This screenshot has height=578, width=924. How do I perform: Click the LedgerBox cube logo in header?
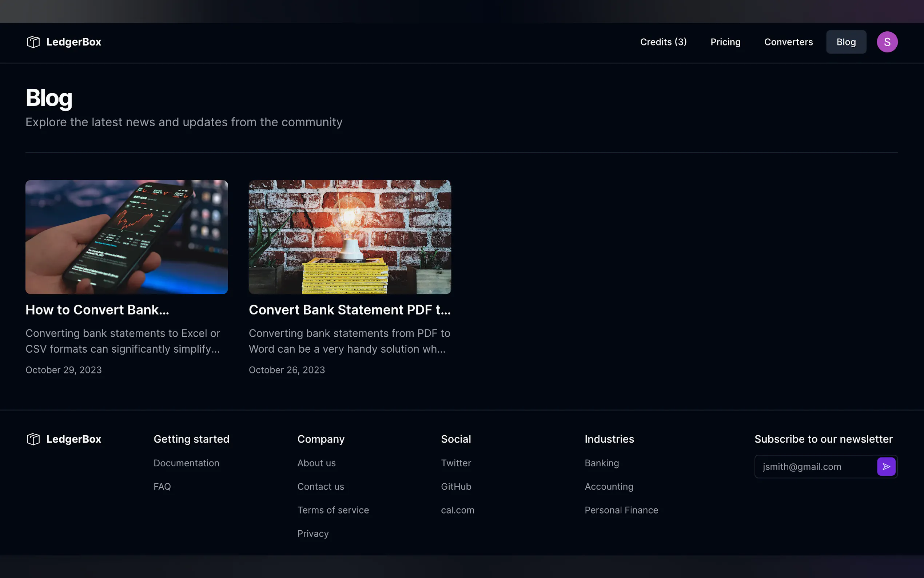pos(33,42)
